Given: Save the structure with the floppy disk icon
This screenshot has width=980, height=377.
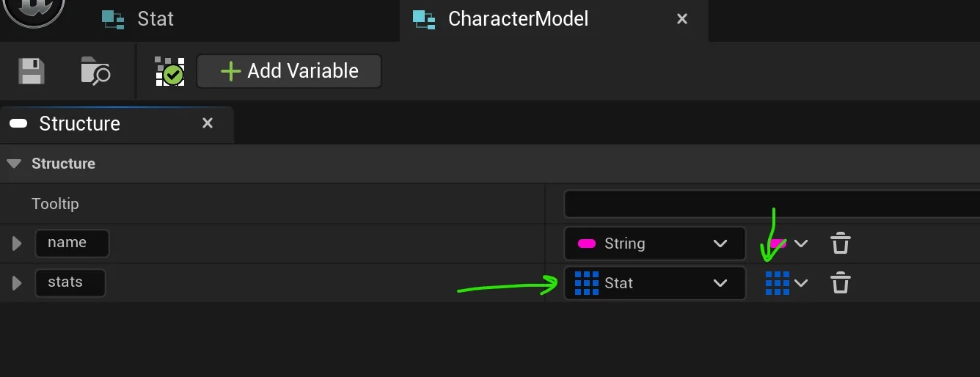Looking at the screenshot, I should tap(31, 71).
